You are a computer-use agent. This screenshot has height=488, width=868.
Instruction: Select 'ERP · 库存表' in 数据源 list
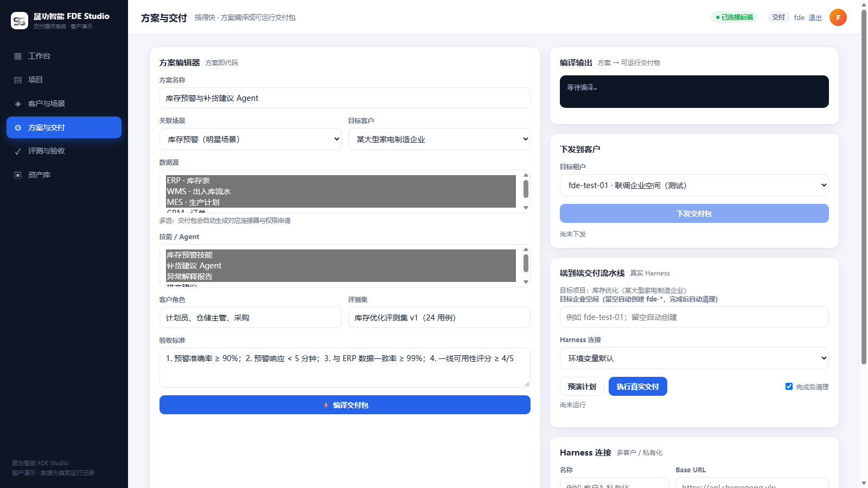(341, 181)
